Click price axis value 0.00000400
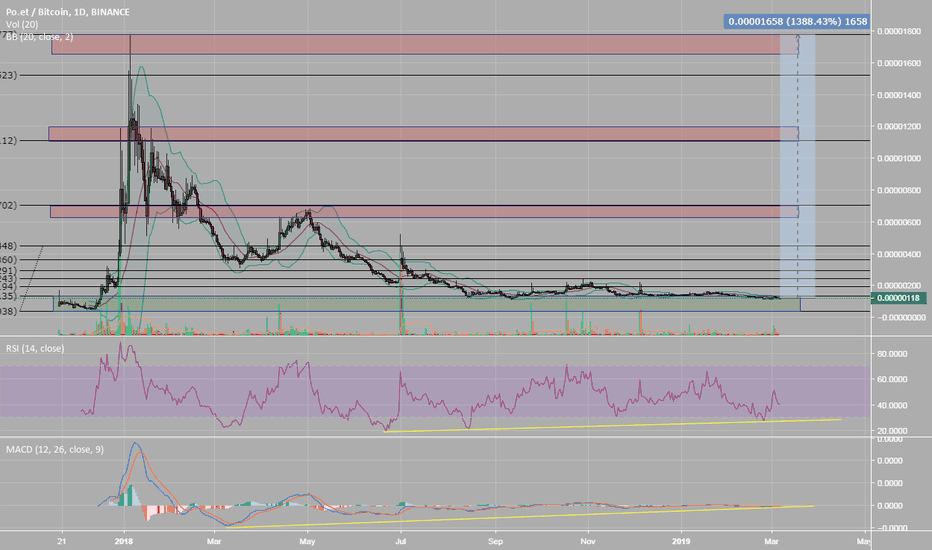This screenshot has width=932, height=550. (x=899, y=254)
